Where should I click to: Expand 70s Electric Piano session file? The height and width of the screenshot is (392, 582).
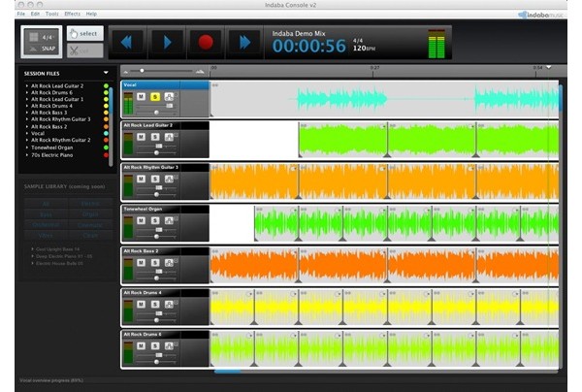click(27, 155)
